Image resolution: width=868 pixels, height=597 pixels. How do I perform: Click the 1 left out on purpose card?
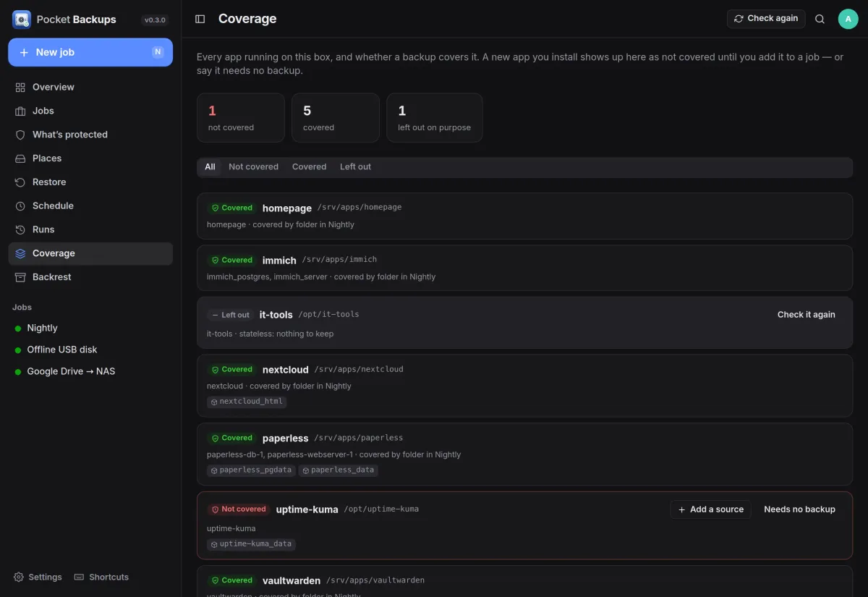[435, 118]
